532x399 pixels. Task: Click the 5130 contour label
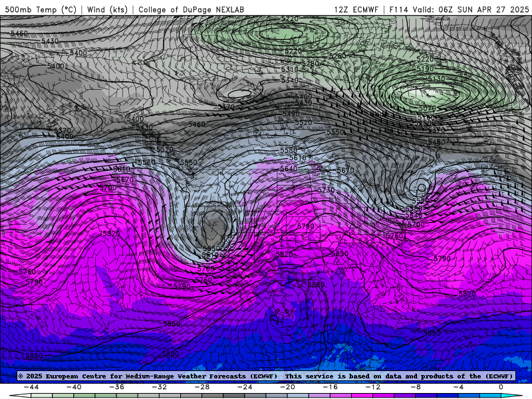[436, 78]
